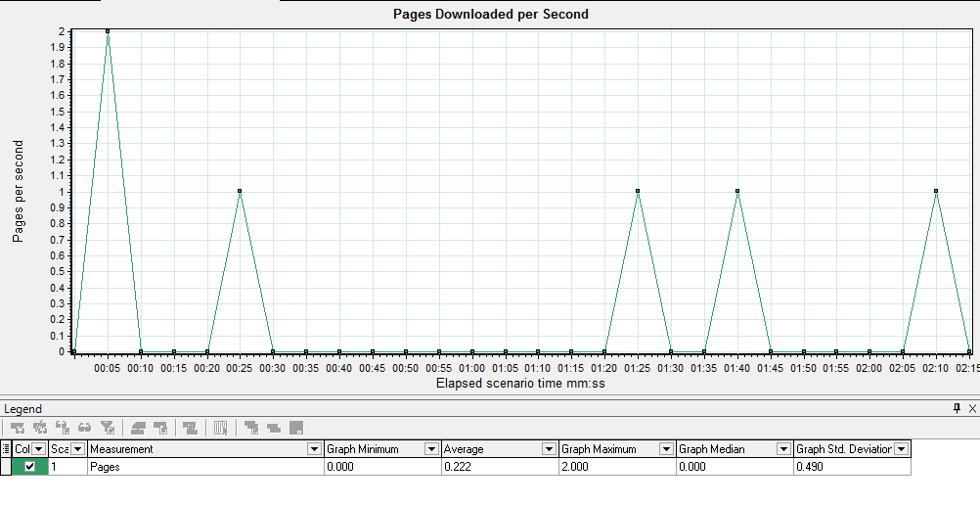Image resolution: width=980 pixels, height=505 pixels.
Task: Click the binoculars icon in Legend toolbar
Action: (86, 428)
